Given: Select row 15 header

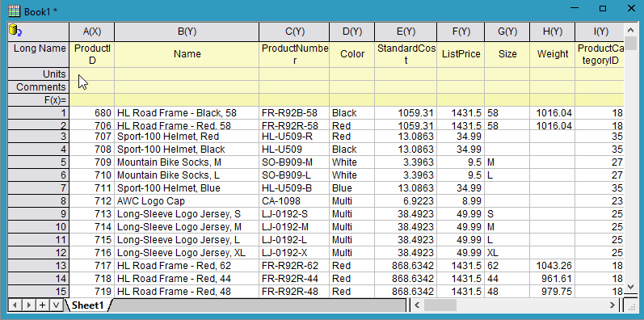Looking at the screenshot, I should tap(39, 292).
